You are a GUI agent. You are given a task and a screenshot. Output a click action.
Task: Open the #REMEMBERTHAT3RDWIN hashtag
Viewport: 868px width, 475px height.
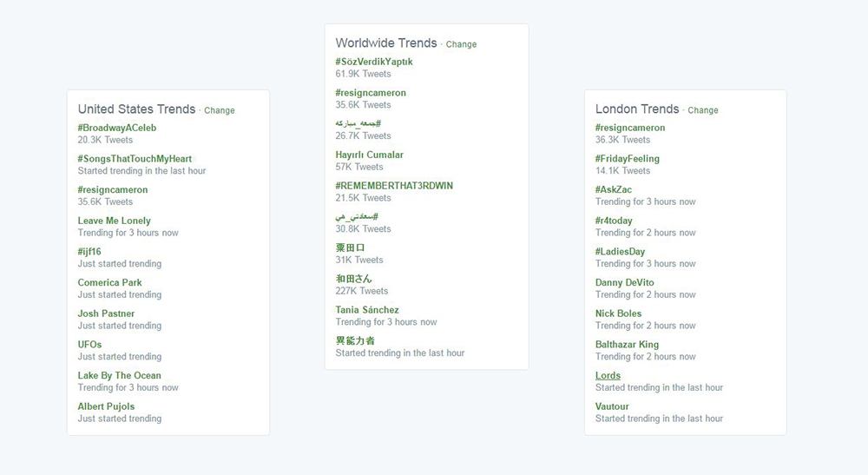(x=394, y=186)
